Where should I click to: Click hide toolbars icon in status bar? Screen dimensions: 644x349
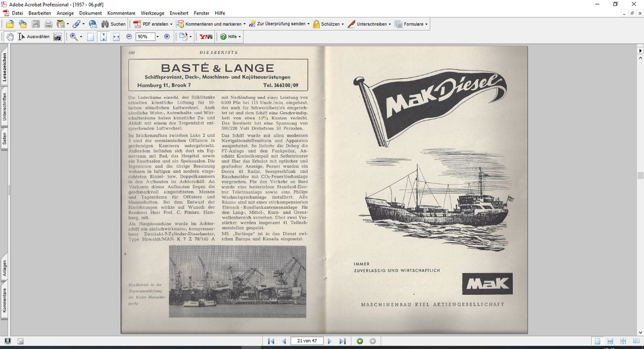click(x=21, y=341)
